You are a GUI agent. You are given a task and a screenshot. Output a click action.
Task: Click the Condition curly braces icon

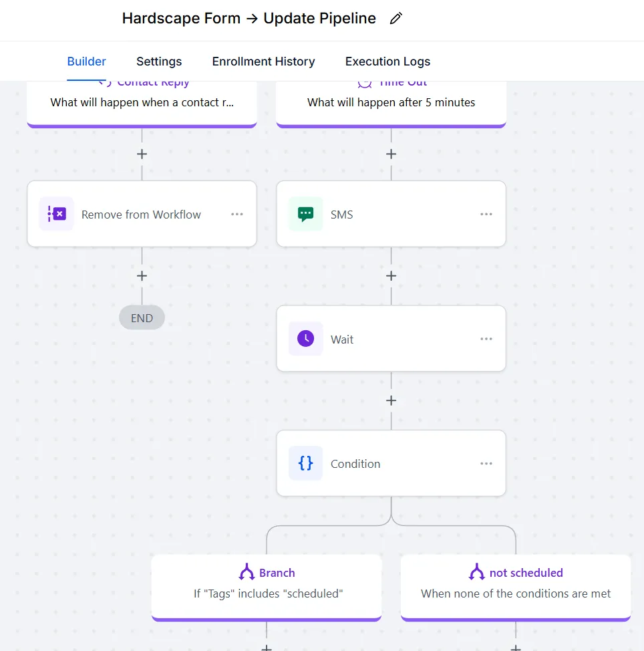point(305,463)
